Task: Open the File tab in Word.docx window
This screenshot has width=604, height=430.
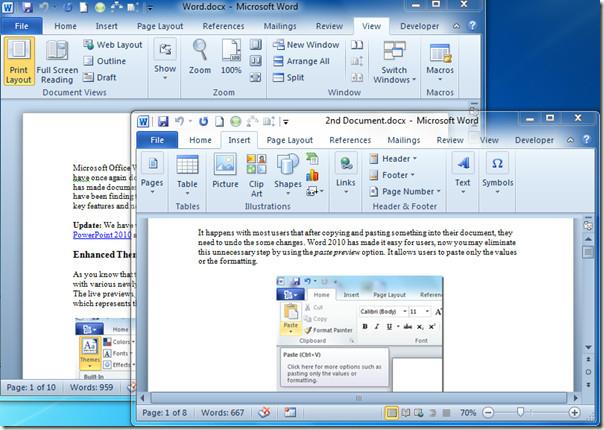Action: click(21, 26)
